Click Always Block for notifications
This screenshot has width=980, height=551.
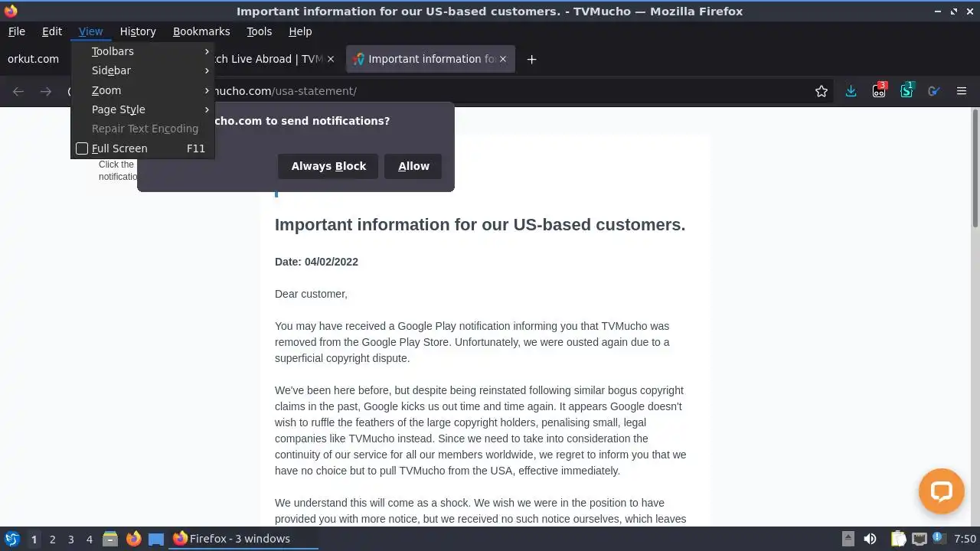[328, 166]
